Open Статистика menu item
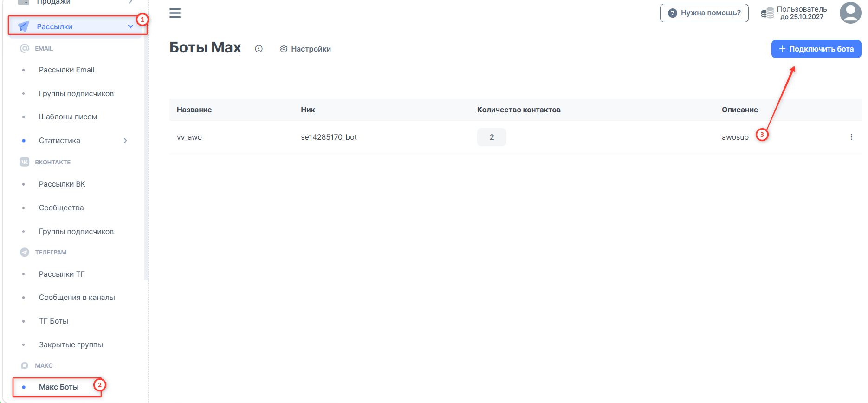This screenshot has width=868, height=403. pyautogui.click(x=59, y=140)
